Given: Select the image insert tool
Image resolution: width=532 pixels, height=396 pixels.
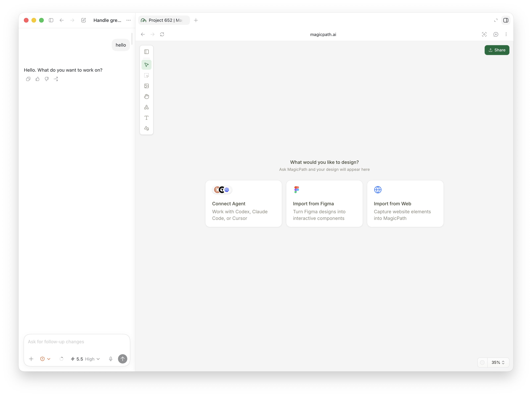Looking at the screenshot, I should tap(146, 86).
